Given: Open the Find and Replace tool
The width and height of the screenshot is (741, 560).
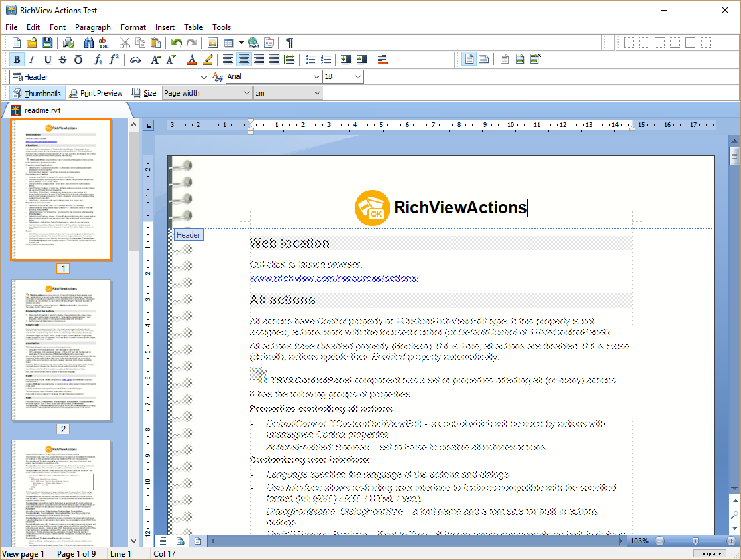Looking at the screenshot, I should [90, 41].
